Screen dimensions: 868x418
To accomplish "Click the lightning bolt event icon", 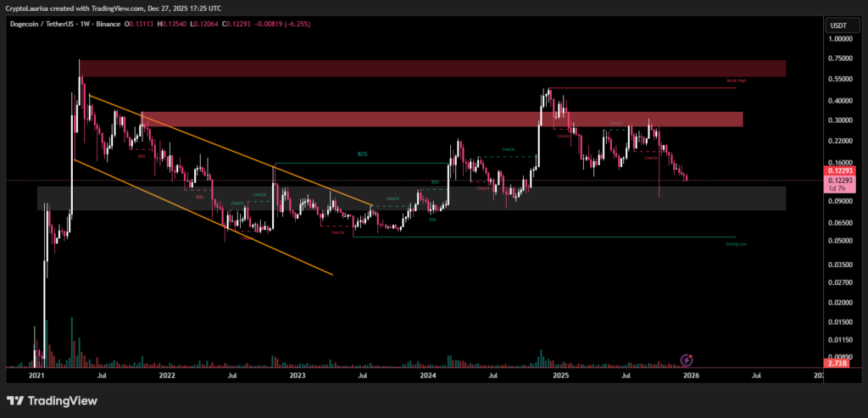I will click(687, 360).
